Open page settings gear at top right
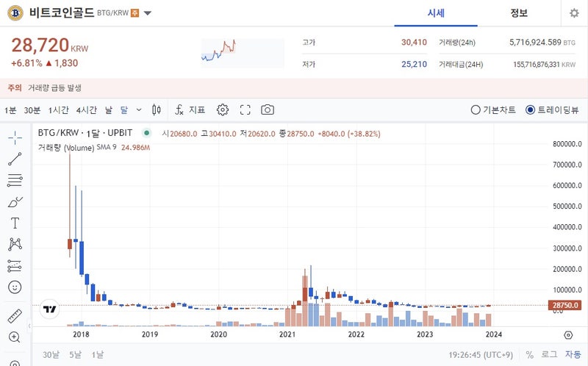The image size is (588, 366). point(574,13)
